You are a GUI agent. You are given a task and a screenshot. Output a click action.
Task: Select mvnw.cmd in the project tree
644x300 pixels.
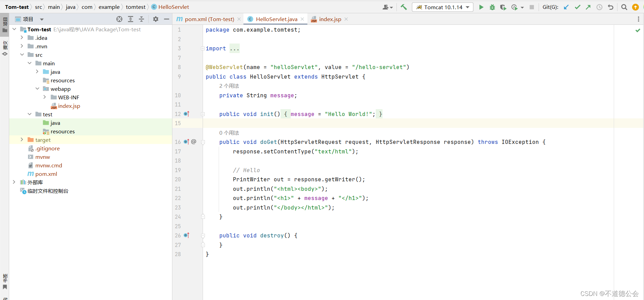pyautogui.click(x=49, y=165)
